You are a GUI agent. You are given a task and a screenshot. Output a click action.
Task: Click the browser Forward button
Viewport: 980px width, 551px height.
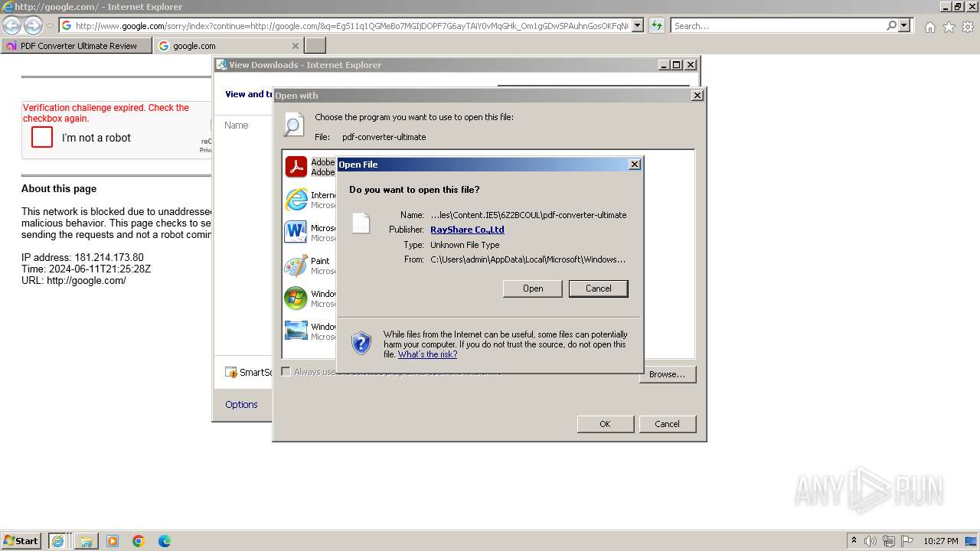32,26
